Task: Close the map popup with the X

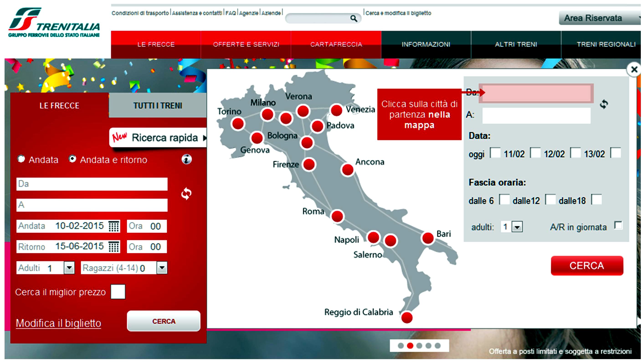Action: 634,70
